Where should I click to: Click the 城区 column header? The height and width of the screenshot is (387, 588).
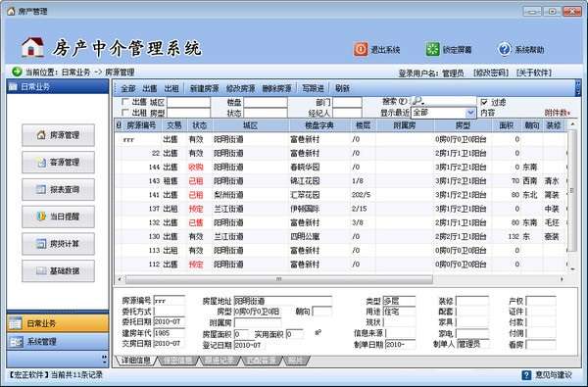[x=250, y=125]
